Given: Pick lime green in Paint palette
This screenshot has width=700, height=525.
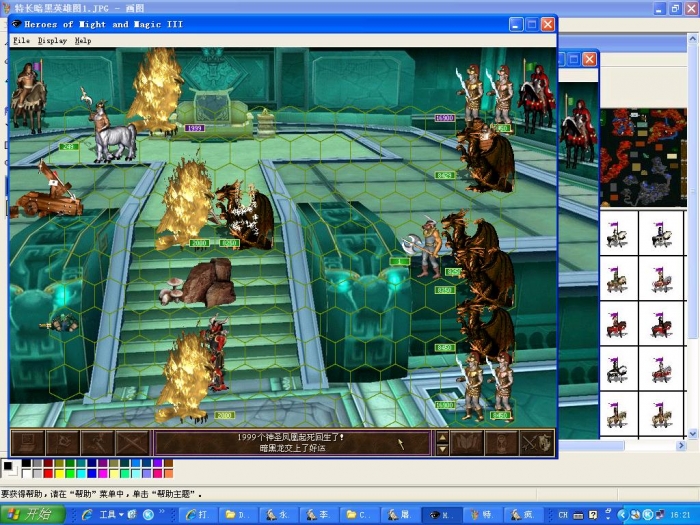Looking at the screenshot, I should click(x=70, y=473).
